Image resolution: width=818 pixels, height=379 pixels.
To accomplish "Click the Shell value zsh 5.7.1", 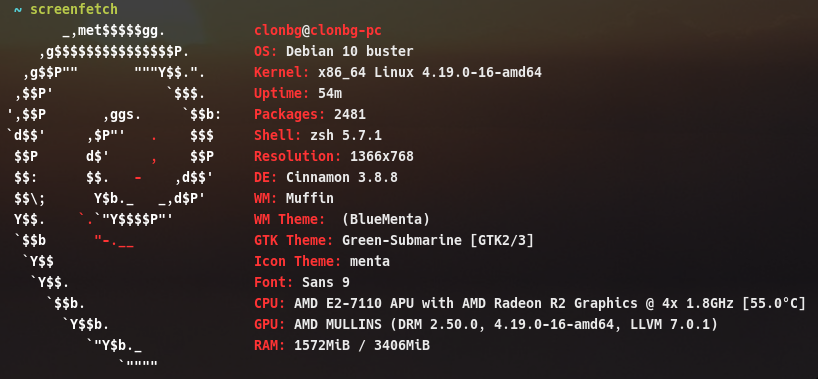I will coord(346,135).
